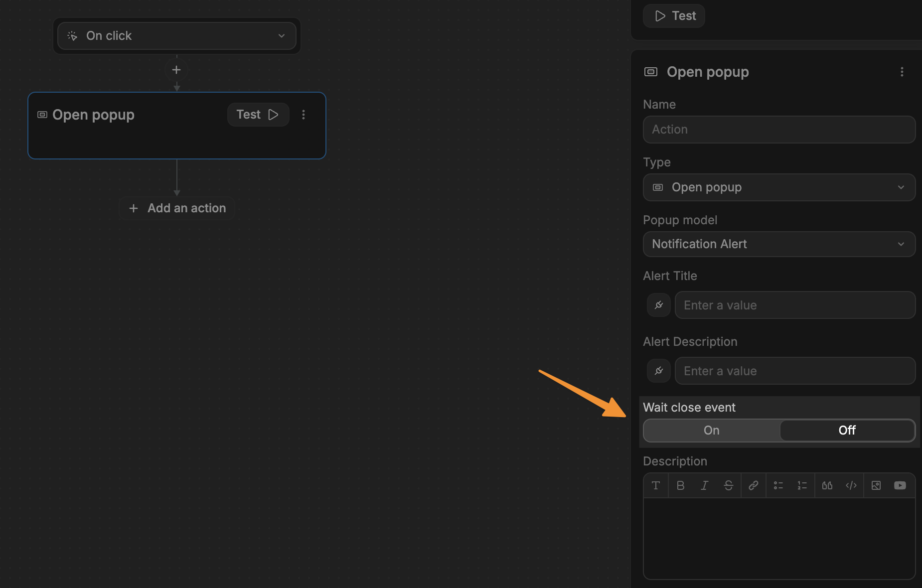This screenshot has height=588, width=922.
Task: Open the three-dot menu on the Open popup node
Action: point(304,115)
